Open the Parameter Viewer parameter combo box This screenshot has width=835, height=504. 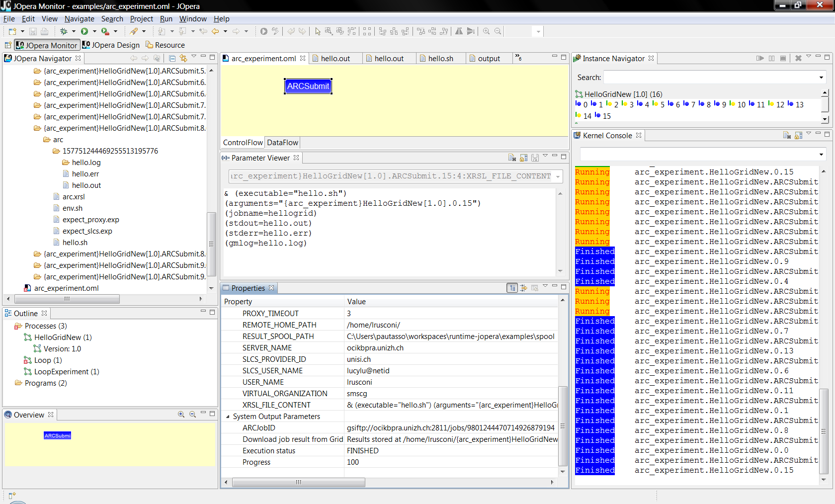[395, 176]
